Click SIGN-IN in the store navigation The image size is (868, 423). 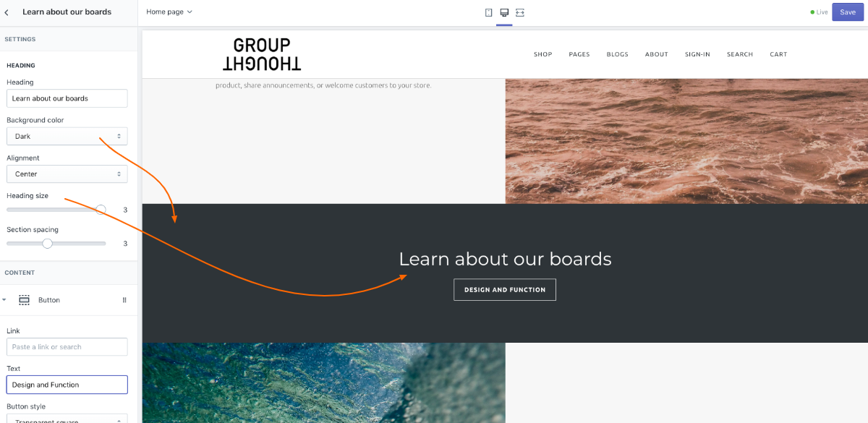pyautogui.click(x=698, y=54)
